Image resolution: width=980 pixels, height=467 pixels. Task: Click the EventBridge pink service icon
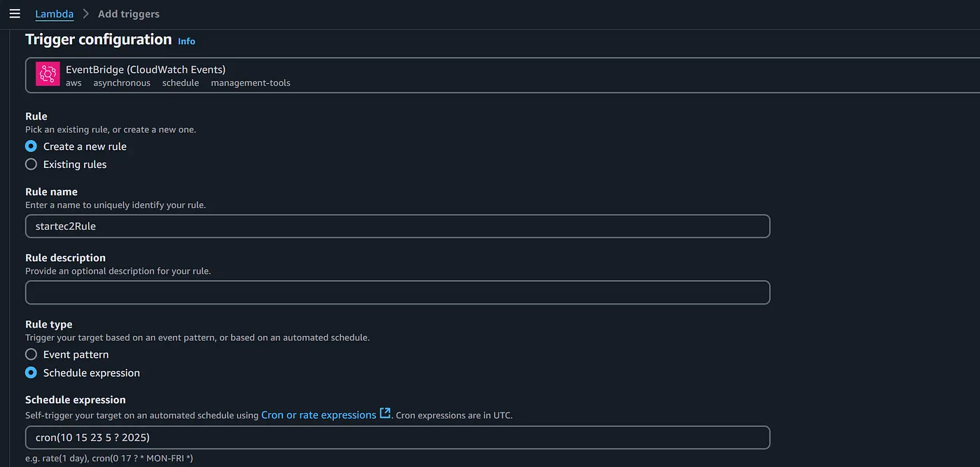(x=48, y=75)
